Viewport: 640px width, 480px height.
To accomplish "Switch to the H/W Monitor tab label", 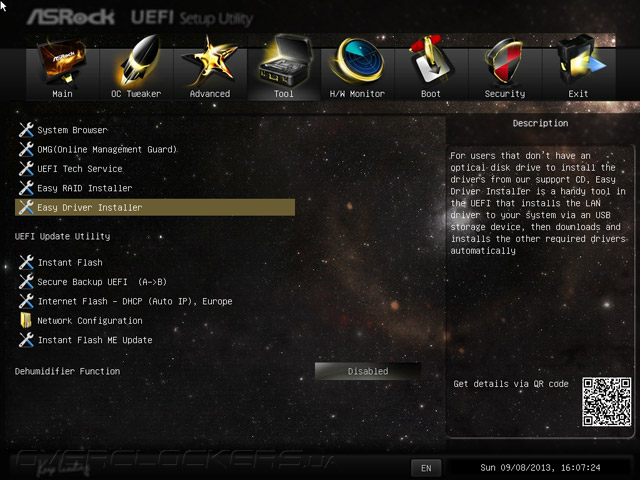I will pyautogui.click(x=357, y=94).
